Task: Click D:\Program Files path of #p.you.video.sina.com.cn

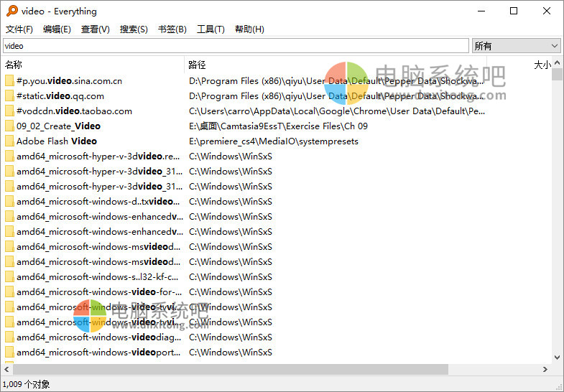Action: (x=336, y=81)
